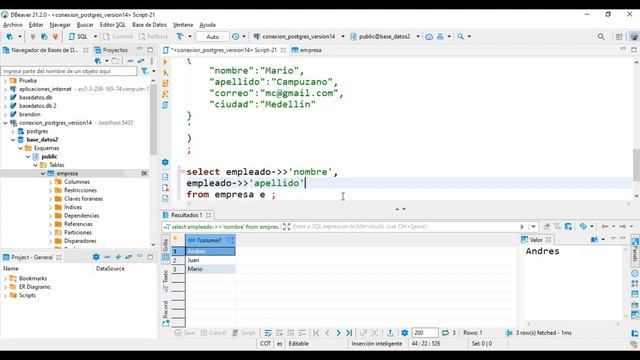This screenshot has width=640, height=360.
Task: Click the New connection plug icon
Action: tap(9, 37)
